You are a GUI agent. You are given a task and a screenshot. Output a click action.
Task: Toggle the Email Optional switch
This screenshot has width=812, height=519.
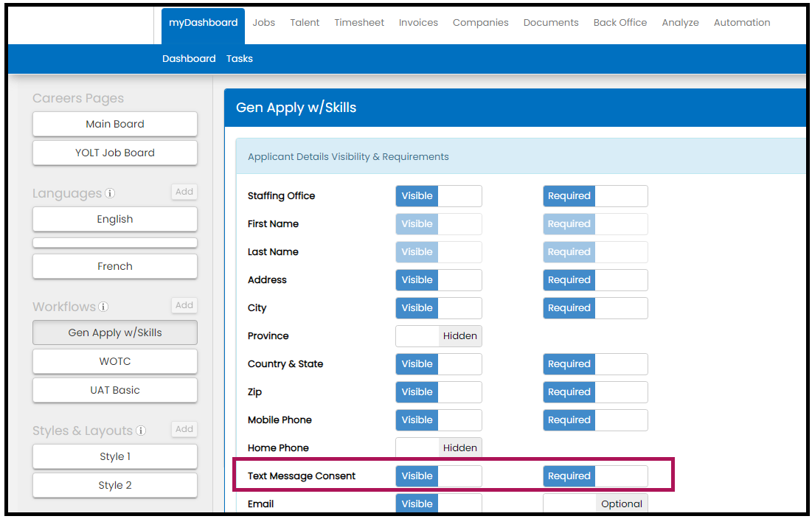[595, 504]
